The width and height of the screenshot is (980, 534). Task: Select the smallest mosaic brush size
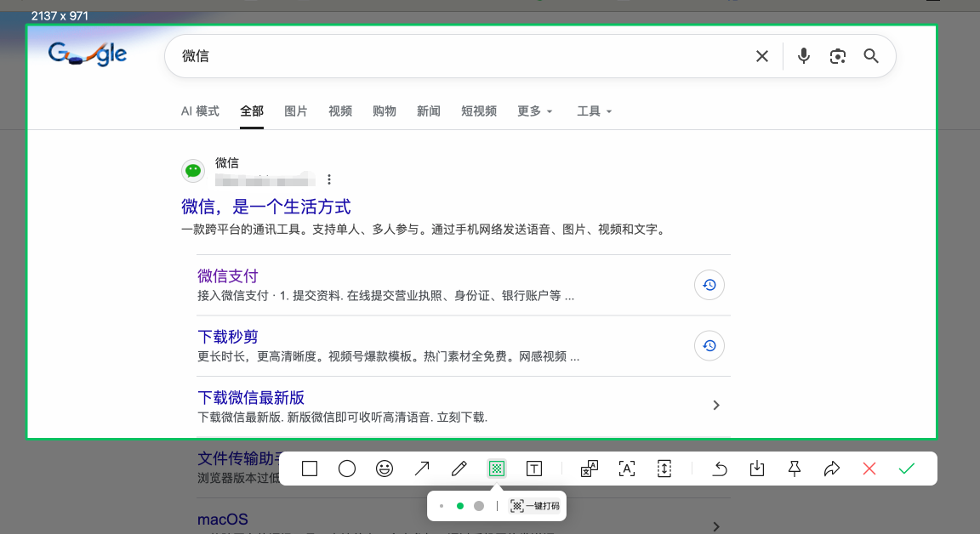[x=442, y=506]
